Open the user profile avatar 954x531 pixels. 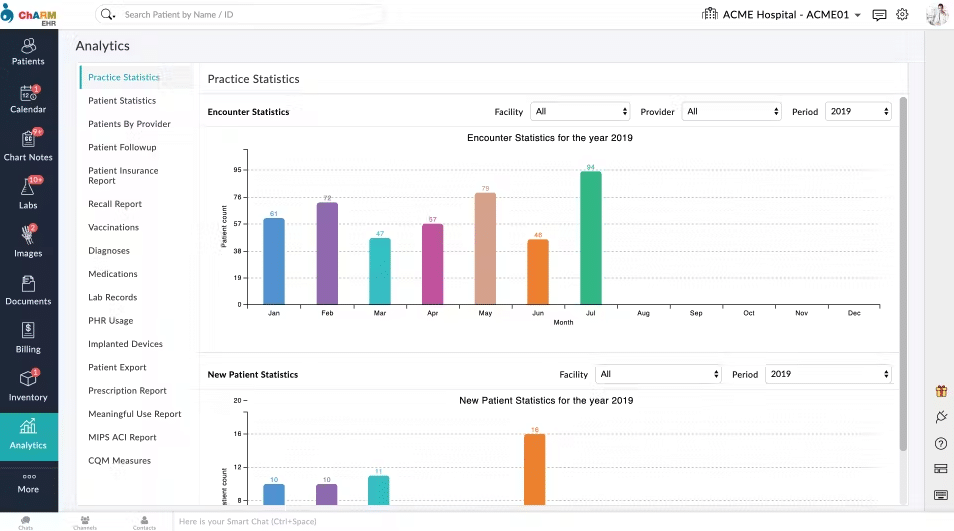936,15
